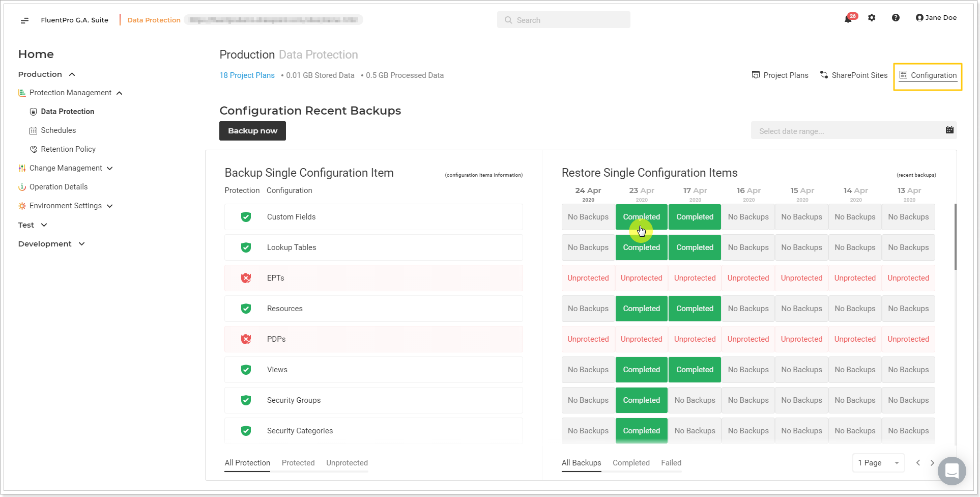Click the help question mark icon
Image resolution: width=980 pixels, height=497 pixels.
[x=896, y=18]
